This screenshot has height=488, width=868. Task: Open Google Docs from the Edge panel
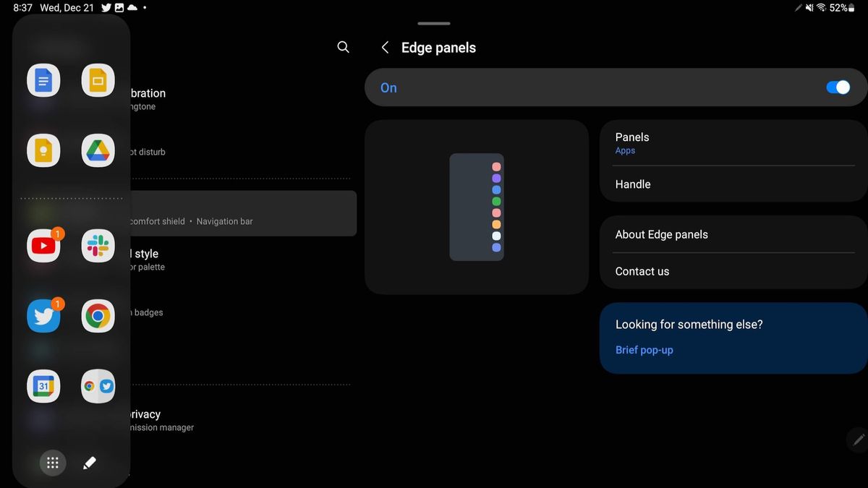coord(43,80)
